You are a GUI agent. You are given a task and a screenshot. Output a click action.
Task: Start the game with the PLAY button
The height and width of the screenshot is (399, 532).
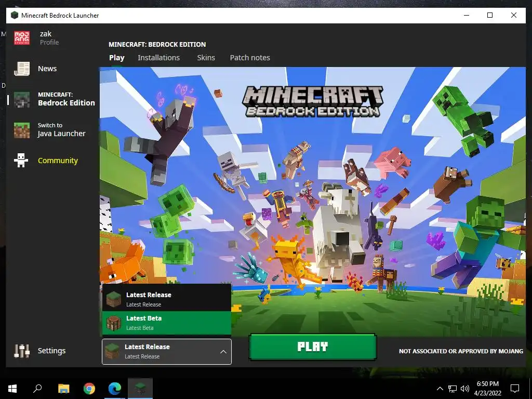click(x=312, y=347)
